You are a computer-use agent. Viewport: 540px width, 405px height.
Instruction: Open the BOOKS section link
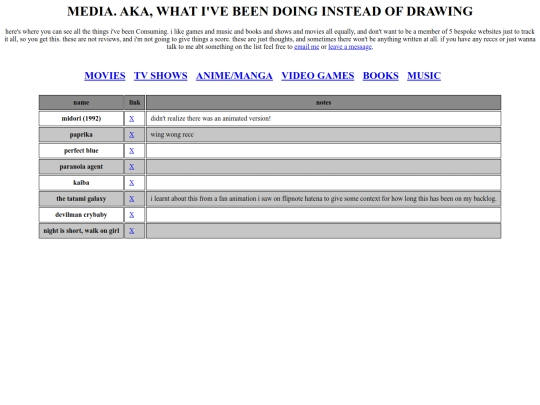tap(381, 76)
